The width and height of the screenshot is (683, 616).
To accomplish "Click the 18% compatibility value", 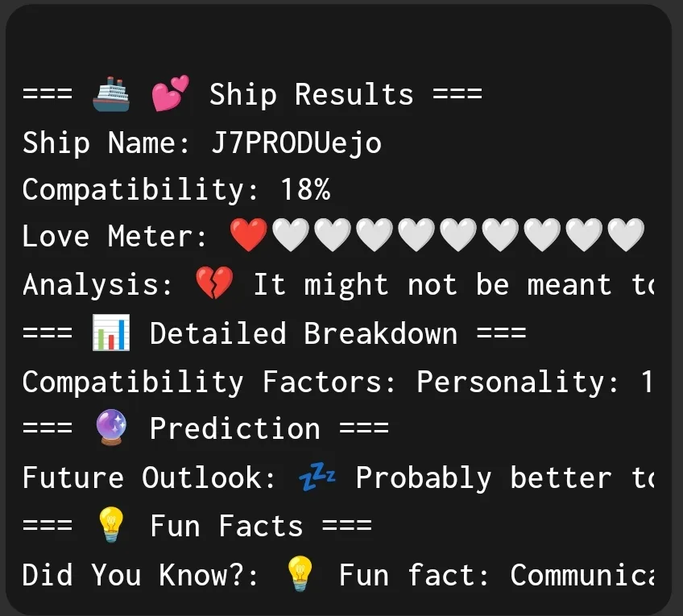I will (304, 190).
